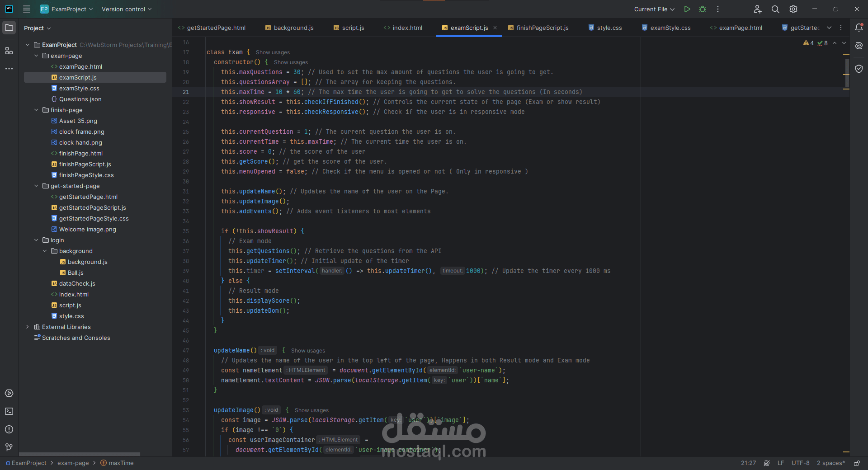Switch to getStartedPage.html tab
This screenshot has height=470, width=868.
pyautogui.click(x=212, y=28)
